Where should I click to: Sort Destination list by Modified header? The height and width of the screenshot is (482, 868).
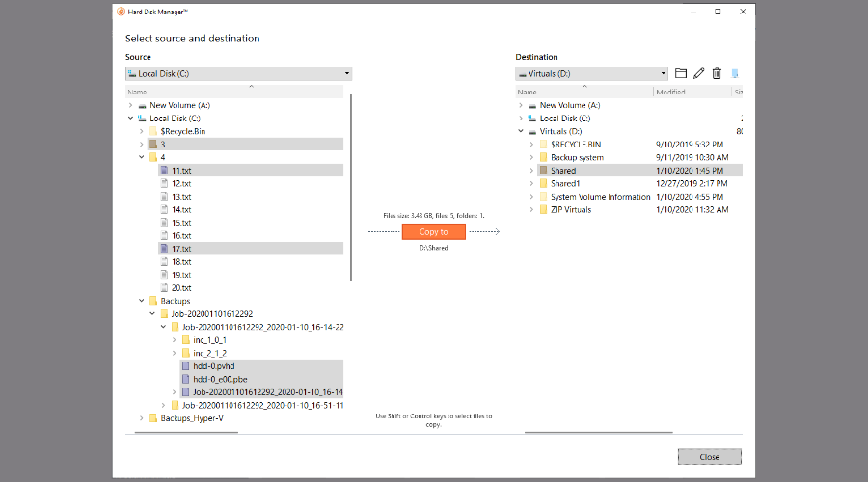pos(692,92)
